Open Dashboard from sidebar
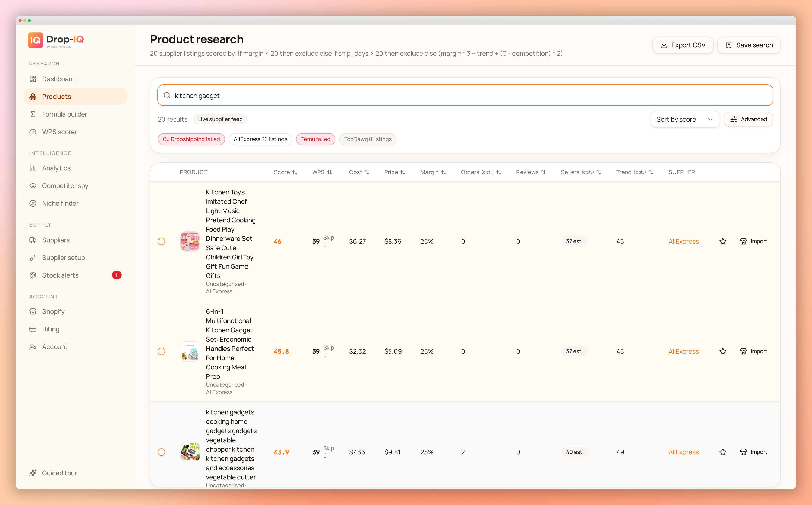Image resolution: width=812 pixels, height=505 pixels. [x=75, y=79]
